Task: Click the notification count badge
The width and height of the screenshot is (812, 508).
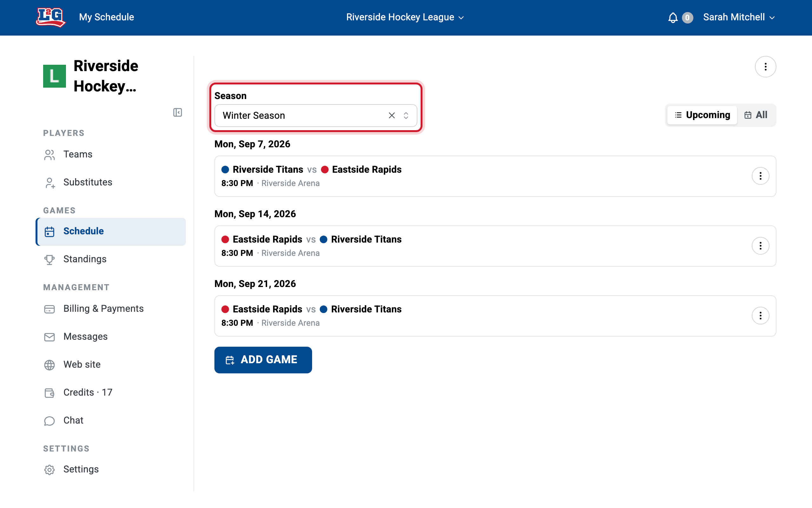Action: (687, 17)
